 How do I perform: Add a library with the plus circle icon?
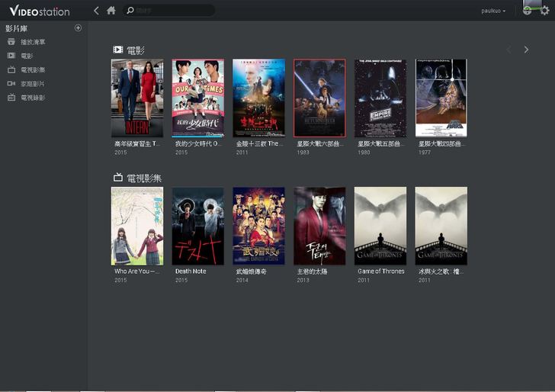point(79,28)
